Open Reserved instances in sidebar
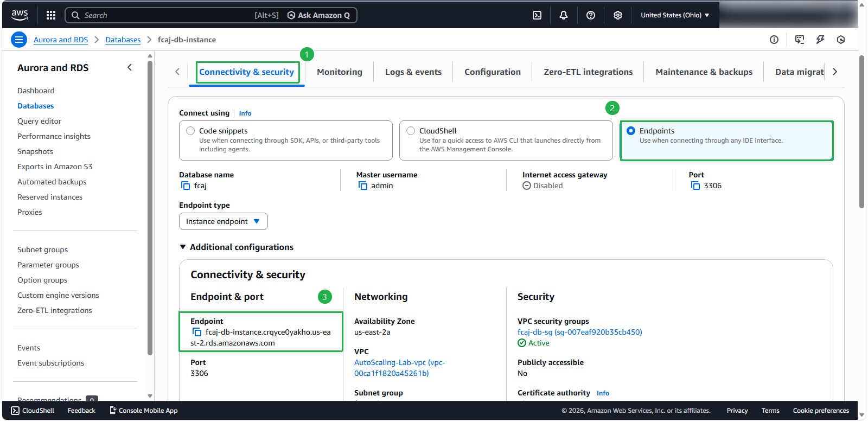The image size is (868, 422). tap(50, 197)
